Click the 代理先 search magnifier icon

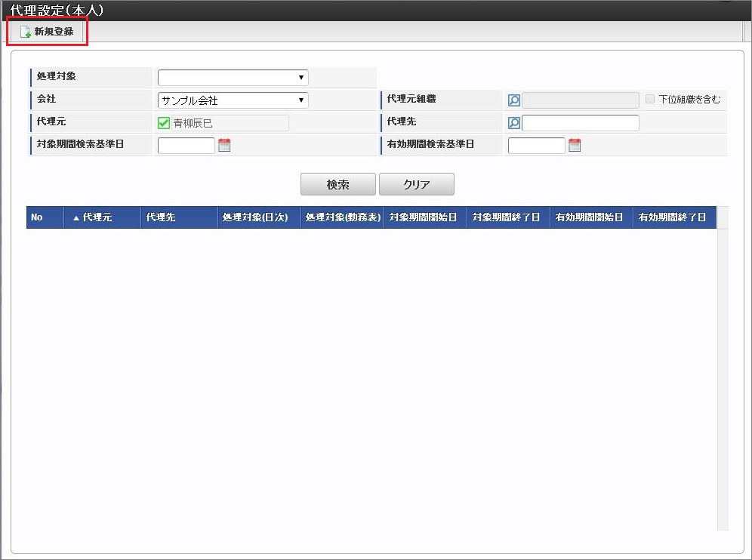tap(513, 123)
